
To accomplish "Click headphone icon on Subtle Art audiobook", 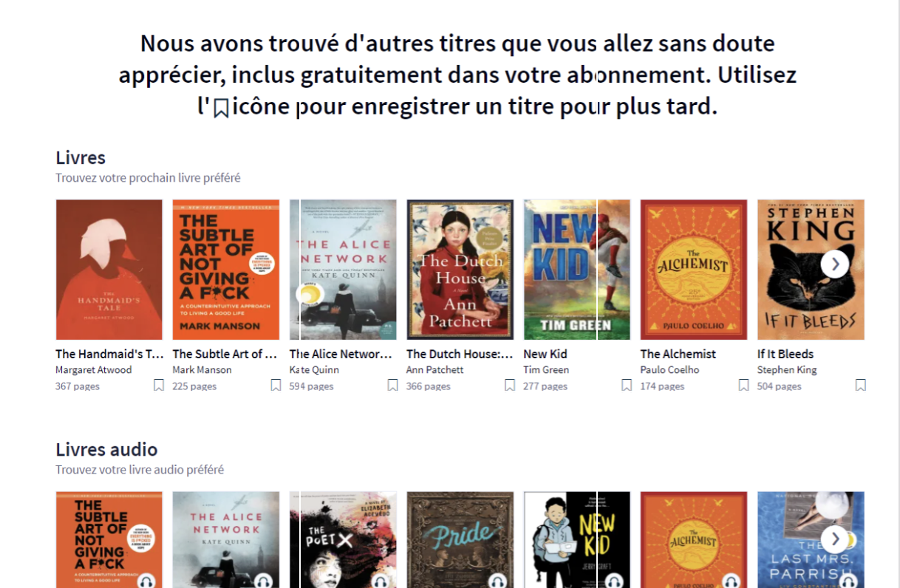I will pos(146,581).
